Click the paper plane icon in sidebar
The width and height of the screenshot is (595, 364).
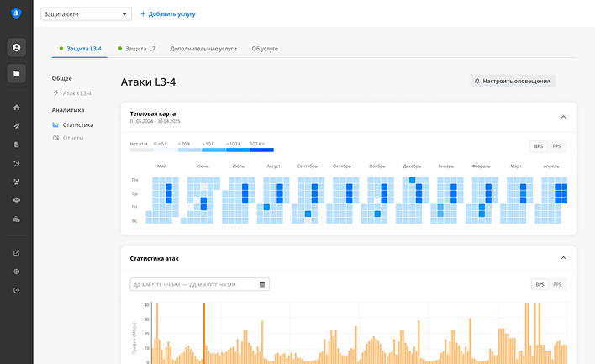coord(17,126)
